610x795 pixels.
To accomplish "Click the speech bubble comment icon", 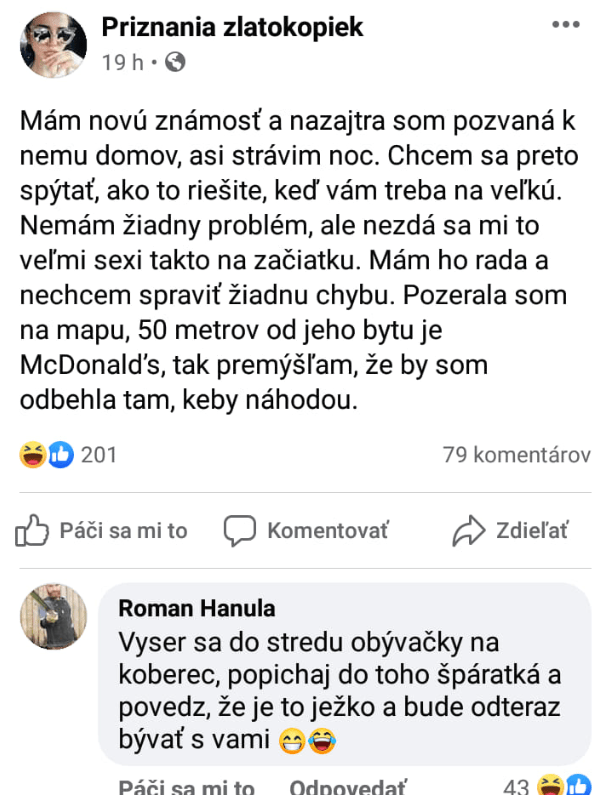I will pos(240,530).
